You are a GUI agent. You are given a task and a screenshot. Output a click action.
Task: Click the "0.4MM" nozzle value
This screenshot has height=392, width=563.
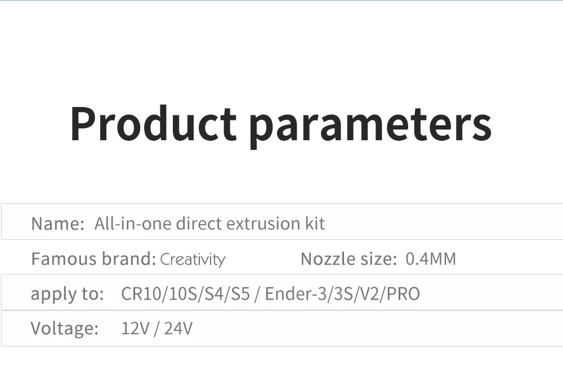click(431, 259)
